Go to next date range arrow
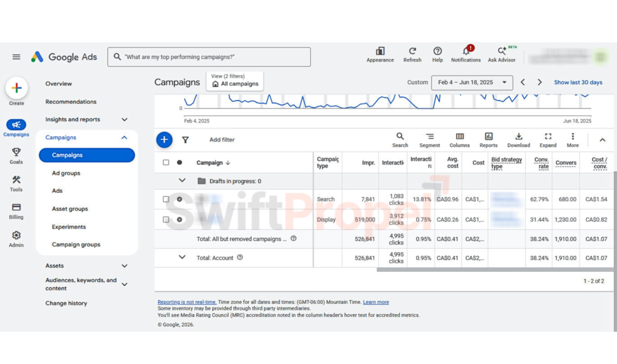The image size is (617, 364). 540,82
